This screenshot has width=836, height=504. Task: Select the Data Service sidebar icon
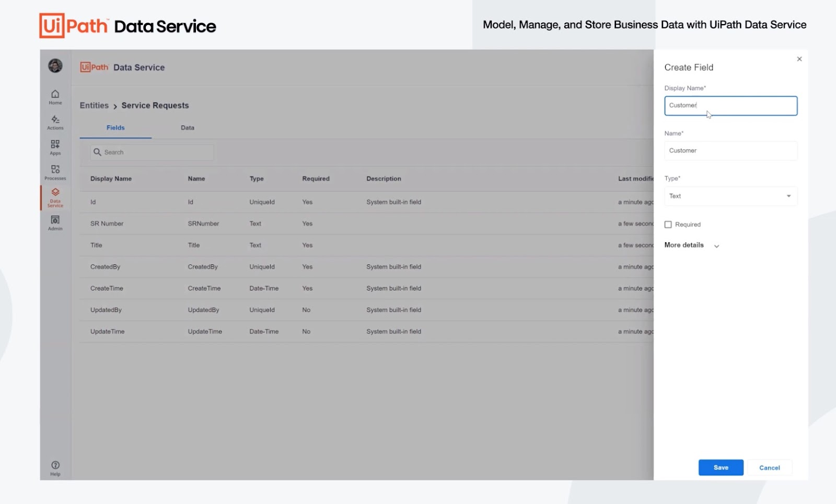click(55, 197)
